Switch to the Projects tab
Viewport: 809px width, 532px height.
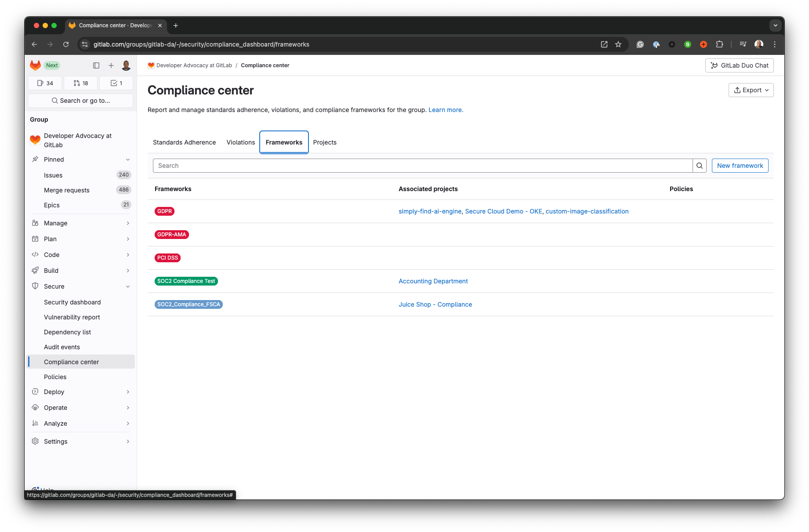[x=325, y=142]
